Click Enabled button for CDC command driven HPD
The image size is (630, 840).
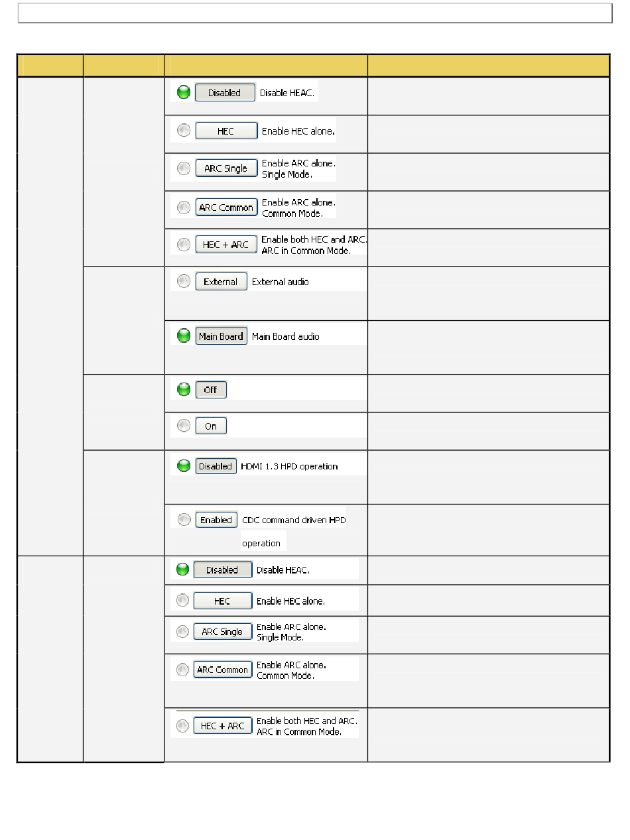pyautogui.click(x=216, y=520)
